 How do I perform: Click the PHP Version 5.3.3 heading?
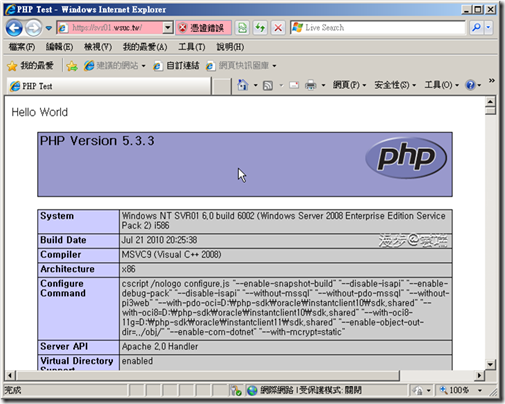(97, 141)
